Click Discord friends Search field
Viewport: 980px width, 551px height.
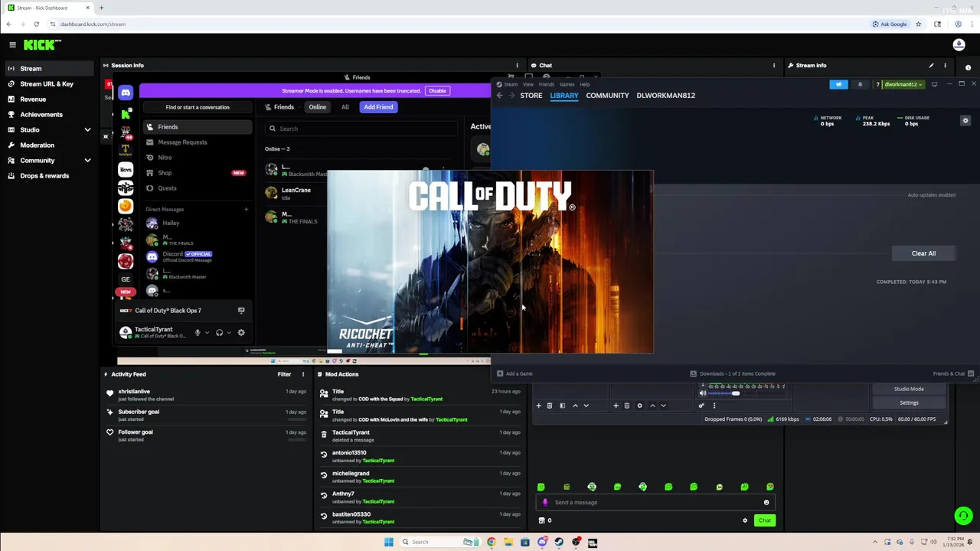click(360, 129)
